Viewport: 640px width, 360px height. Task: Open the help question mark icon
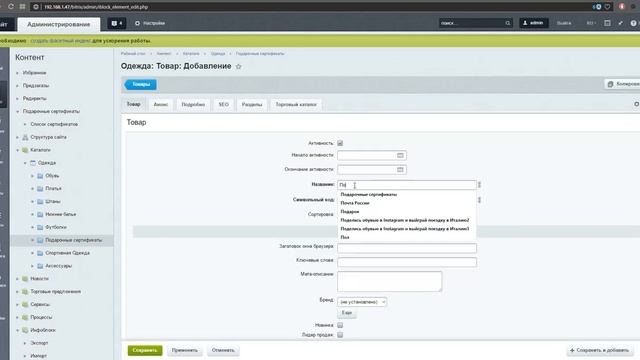tap(633, 23)
